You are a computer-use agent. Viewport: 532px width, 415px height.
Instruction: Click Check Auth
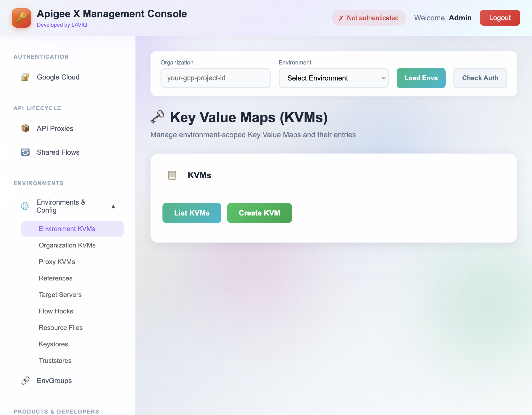[x=480, y=78]
